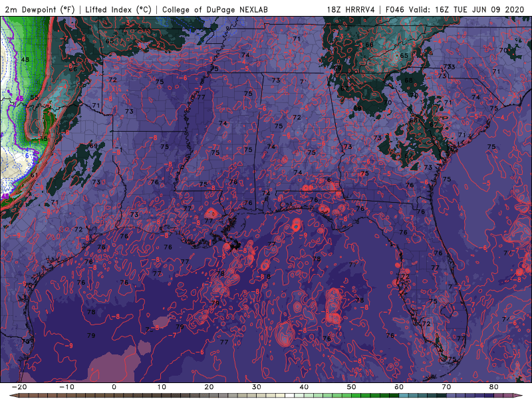532x399 pixels.
Task: Click the 'College of DuPage NEXLAB' label
Action: pos(215,9)
